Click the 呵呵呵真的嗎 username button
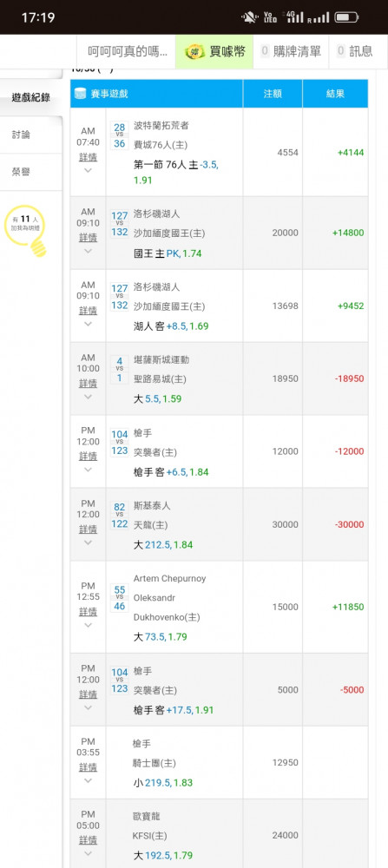This screenshot has height=868, width=388. pyautogui.click(x=128, y=52)
